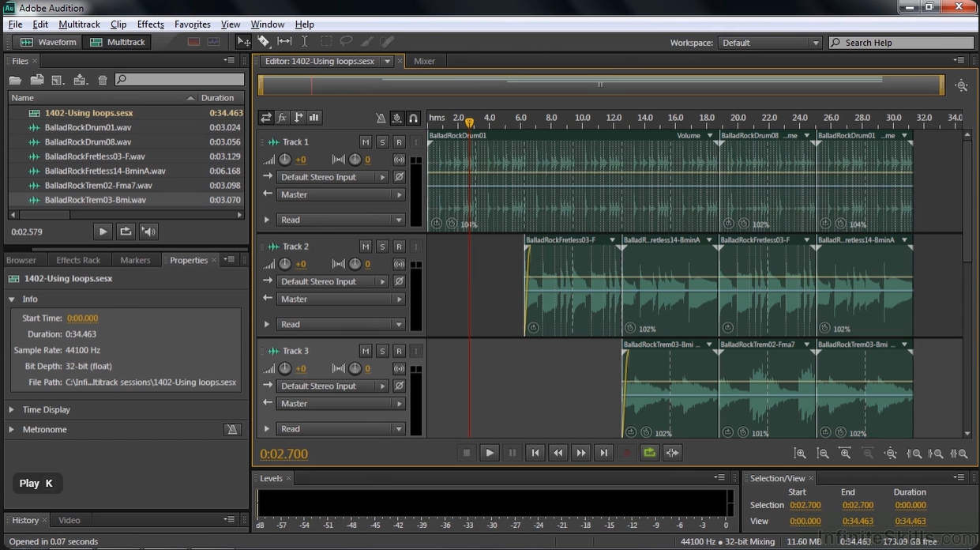
Task: Solo Track 2
Action: pyautogui.click(x=382, y=247)
